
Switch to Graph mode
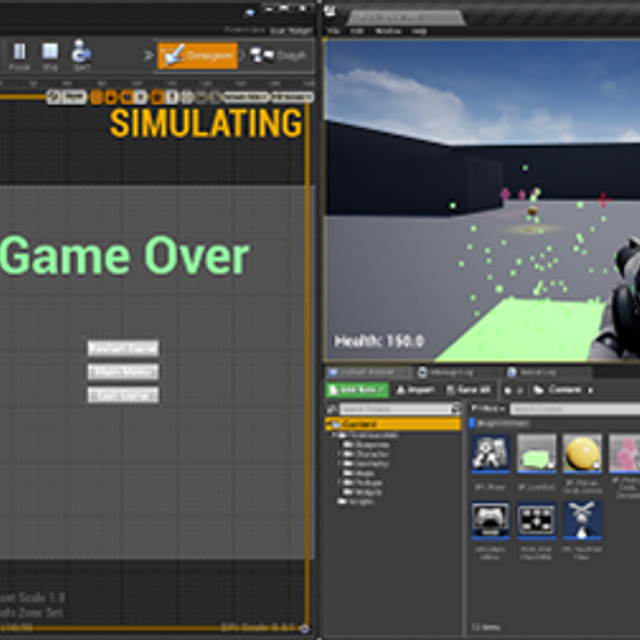point(279,55)
